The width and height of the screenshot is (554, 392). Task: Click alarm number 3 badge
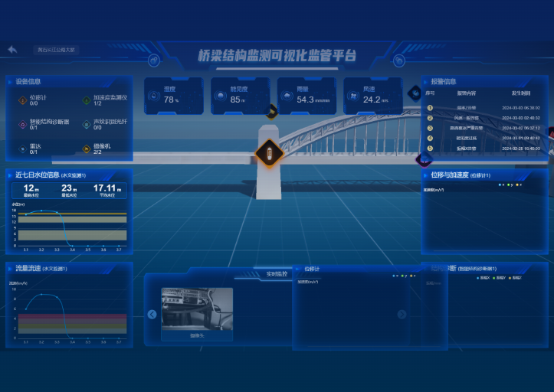coord(430,128)
